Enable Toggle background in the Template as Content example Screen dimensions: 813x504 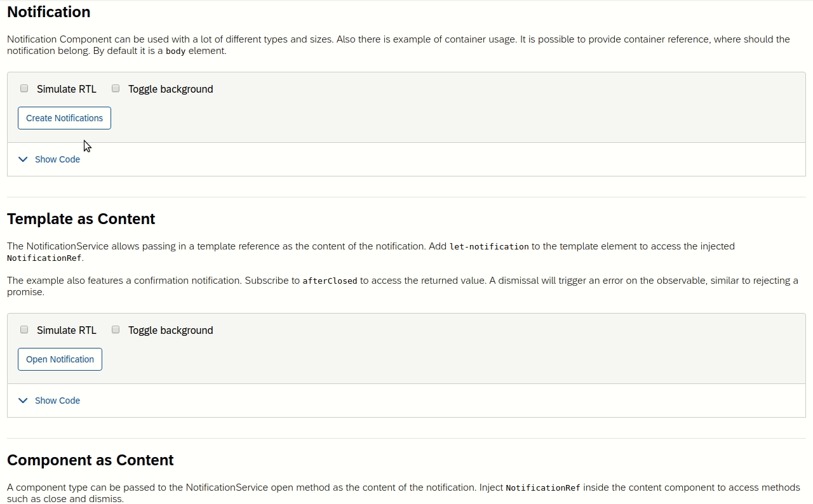point(115,329)
